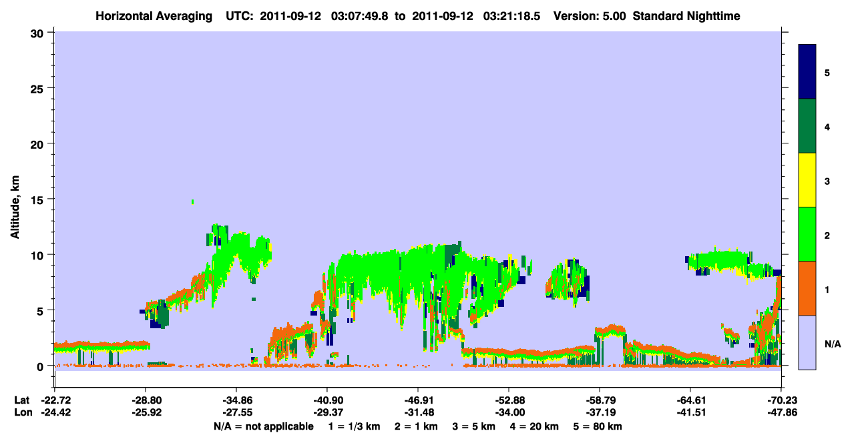Image resolution: width=868 pixels, height=445 pixels.
Task: Click the '3 = 5 km' legend note
Action: [474, 426]
